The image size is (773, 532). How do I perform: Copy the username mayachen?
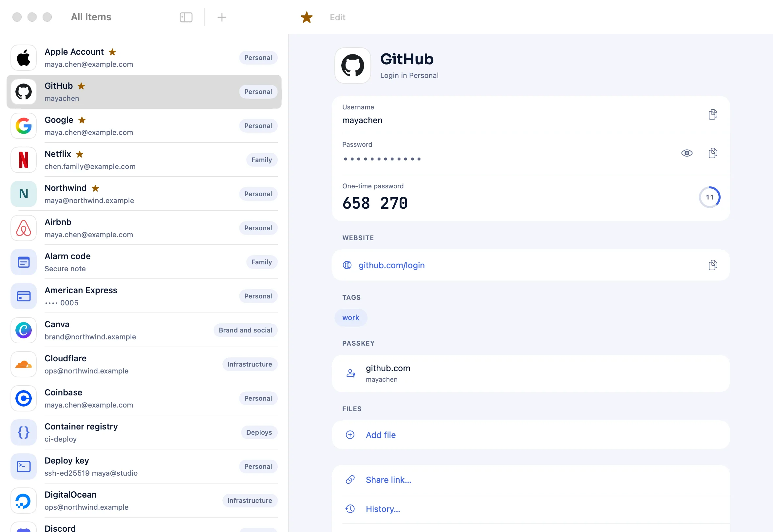pos(713,114)
